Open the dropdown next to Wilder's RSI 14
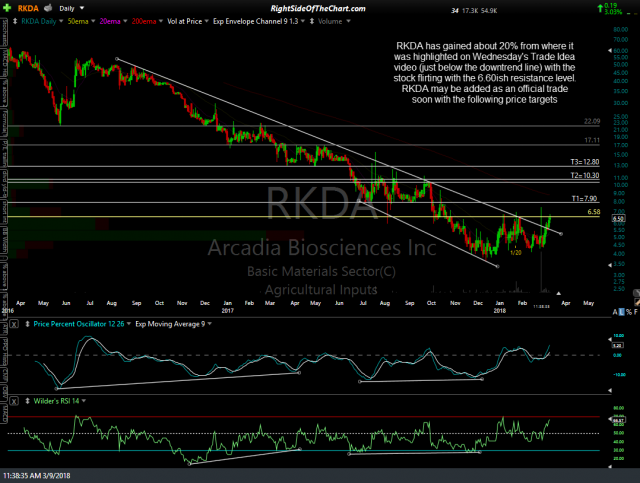The height and width of the screenshot is (483, 640). pos(84,401)
